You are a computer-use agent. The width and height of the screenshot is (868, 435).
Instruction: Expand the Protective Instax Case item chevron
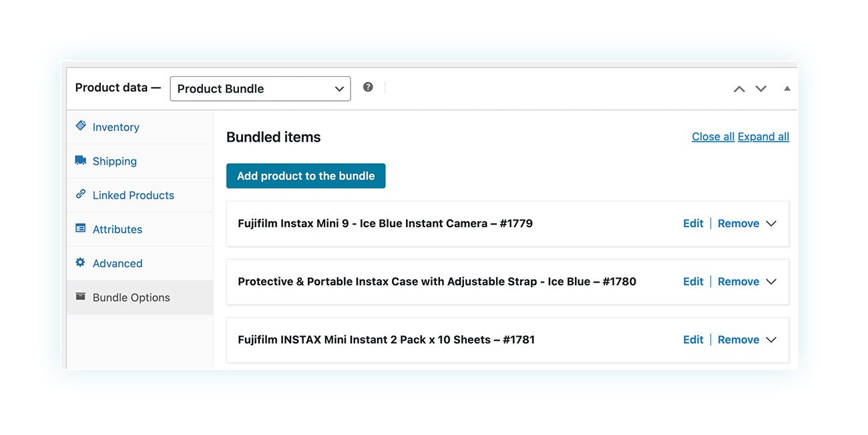click(x=771, y=282)
